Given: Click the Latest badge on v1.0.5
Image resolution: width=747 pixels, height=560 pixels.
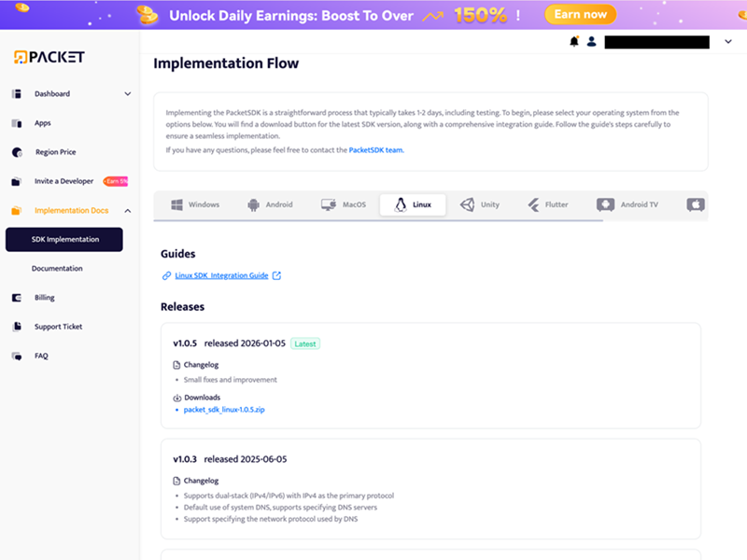Looking at the screenshot, I should pyautogui.click(x=305, y=343).
